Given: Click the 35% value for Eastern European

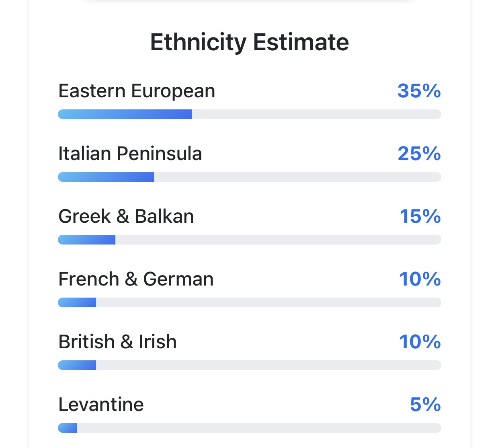Looking at the screenshot, I should 419,91.
